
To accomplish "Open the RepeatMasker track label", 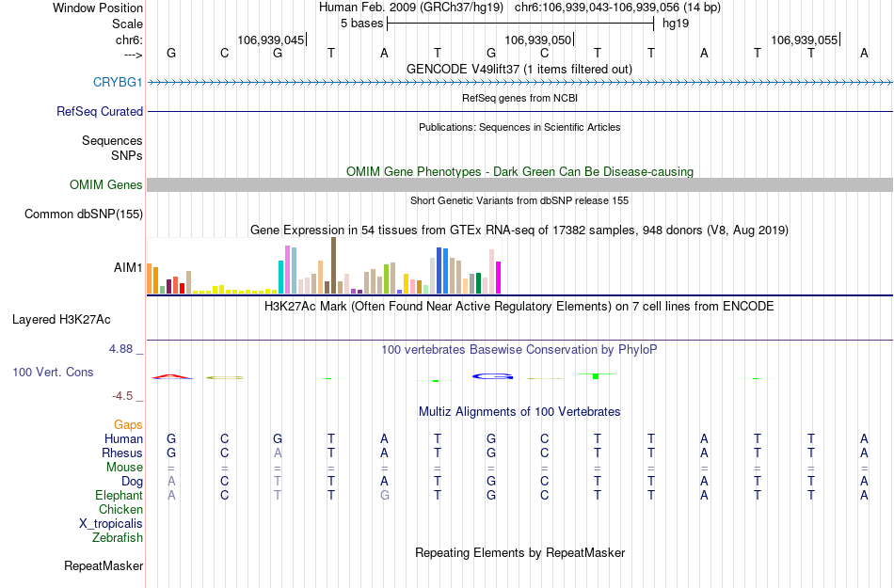I will [104, 565].
